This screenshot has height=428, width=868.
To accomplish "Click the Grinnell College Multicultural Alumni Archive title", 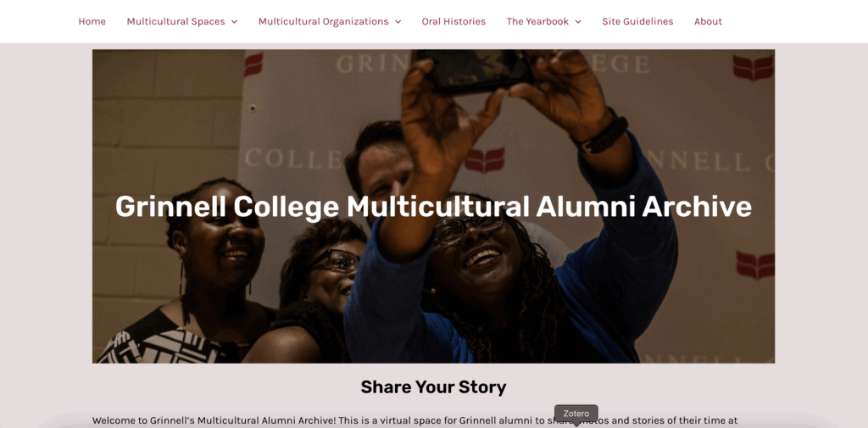I will point(433,206).
